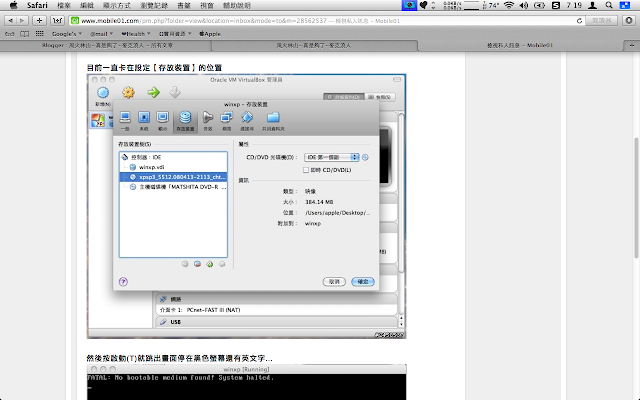The width and height of the screenshot is (640, 400).
Task: Switch to the middle 風火林山 tab
Action: (x=314, y=45)
